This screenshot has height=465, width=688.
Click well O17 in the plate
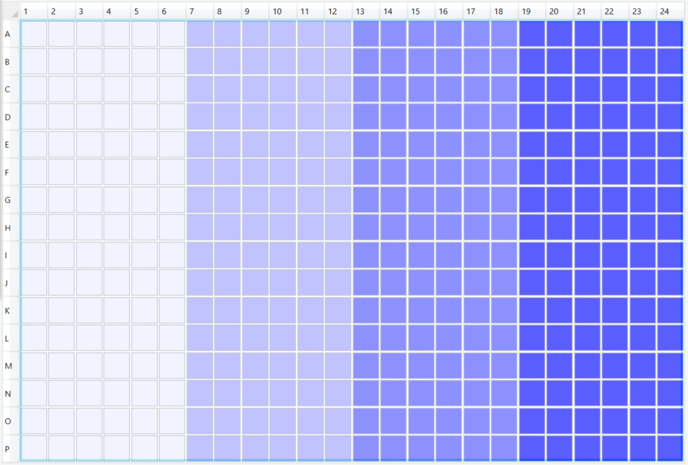point(476,421)
